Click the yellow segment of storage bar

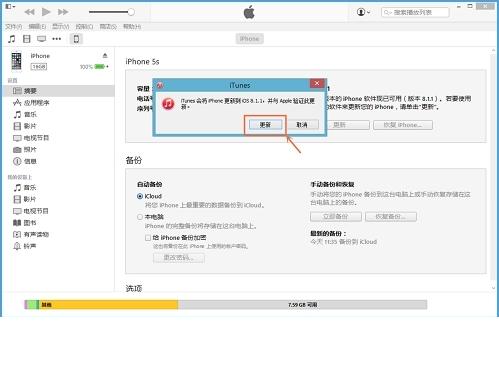[108, 304]
